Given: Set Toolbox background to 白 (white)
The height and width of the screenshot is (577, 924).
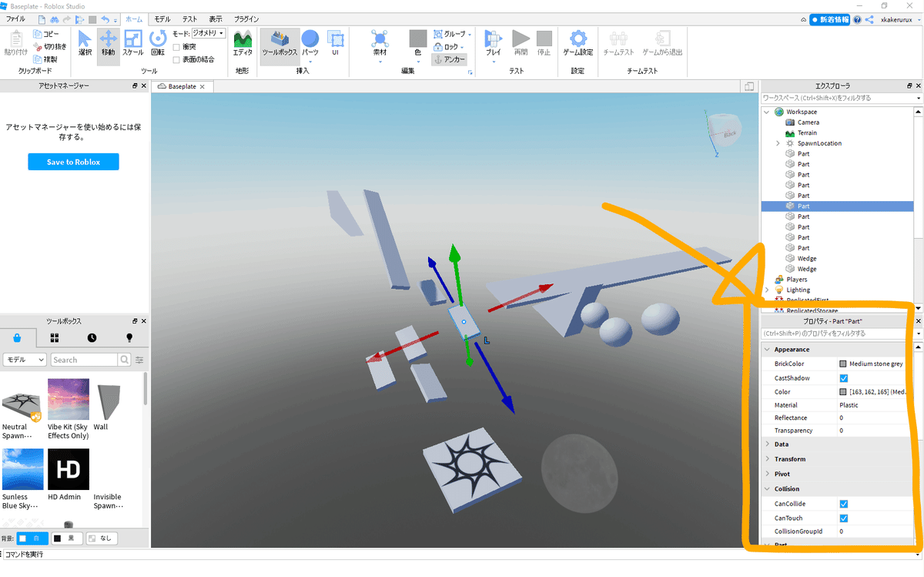Looking at the screenshot, I should point(32,538).
